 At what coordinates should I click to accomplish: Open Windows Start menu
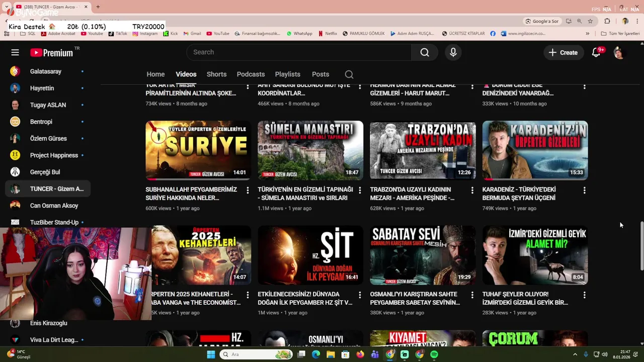coord(211,354)
